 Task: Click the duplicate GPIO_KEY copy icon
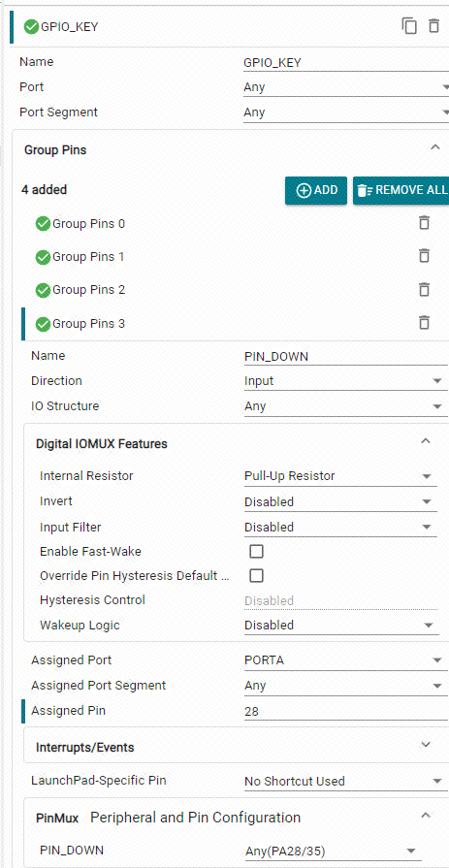pos(409,26)
